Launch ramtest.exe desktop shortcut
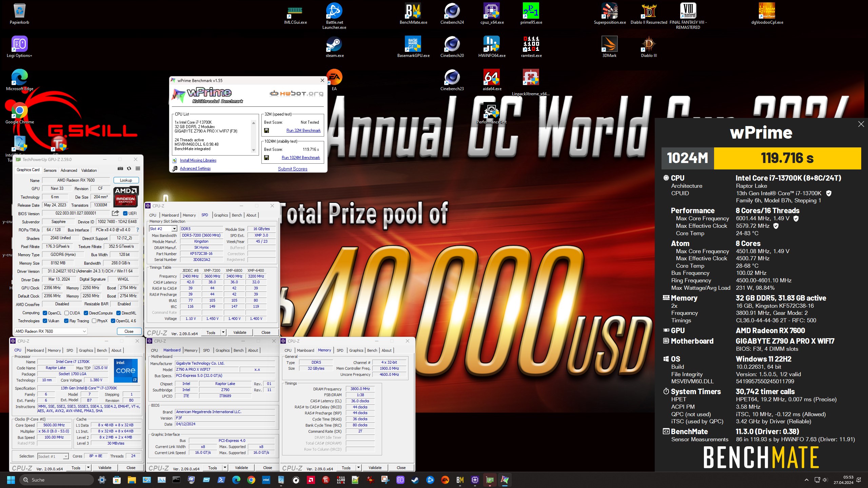This screenshot has height=488, width=868. [x=531, y=47]
